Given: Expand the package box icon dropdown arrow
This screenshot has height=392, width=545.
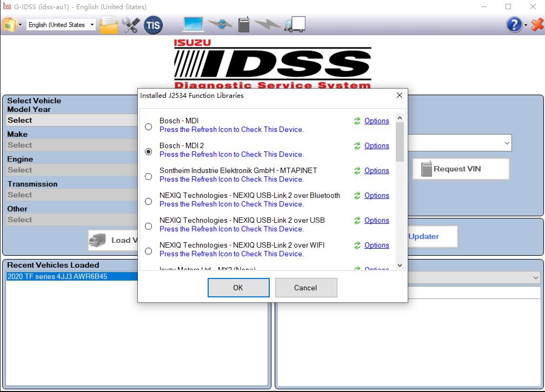Looking at the screenshot, I should (20, 25).
